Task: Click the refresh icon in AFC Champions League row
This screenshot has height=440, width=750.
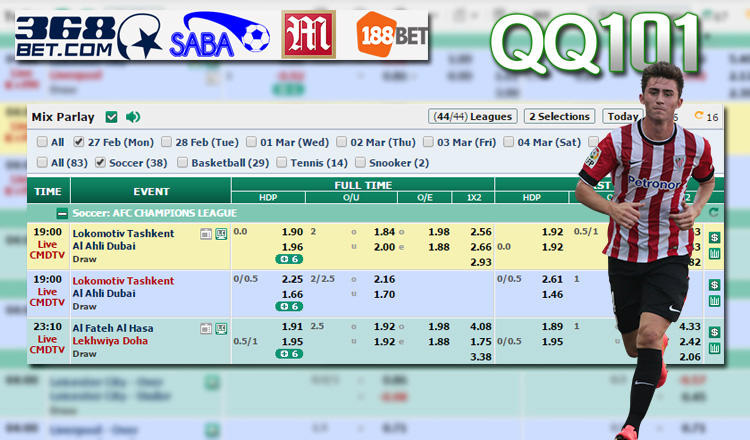Action: (x=714, y=213)
